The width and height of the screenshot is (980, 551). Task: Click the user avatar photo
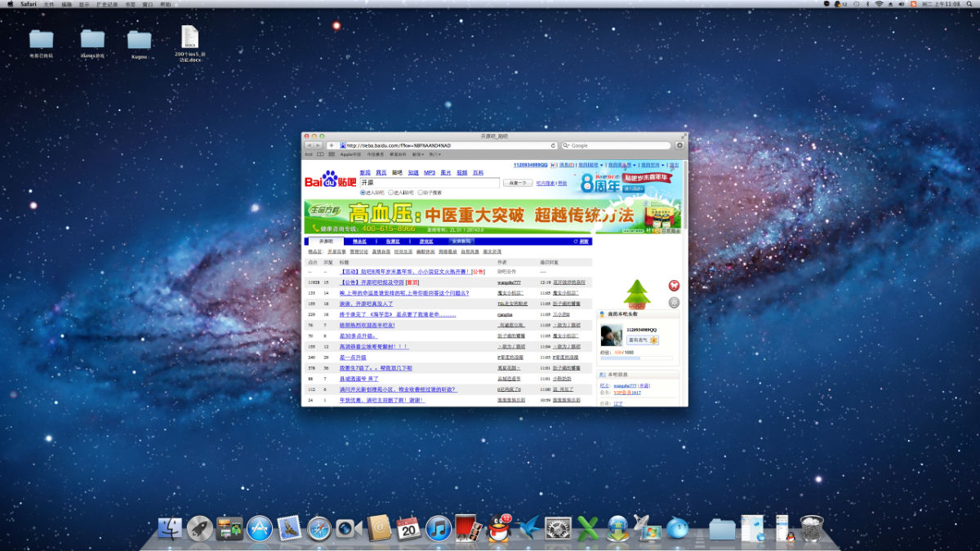click(x=612, y=336)
